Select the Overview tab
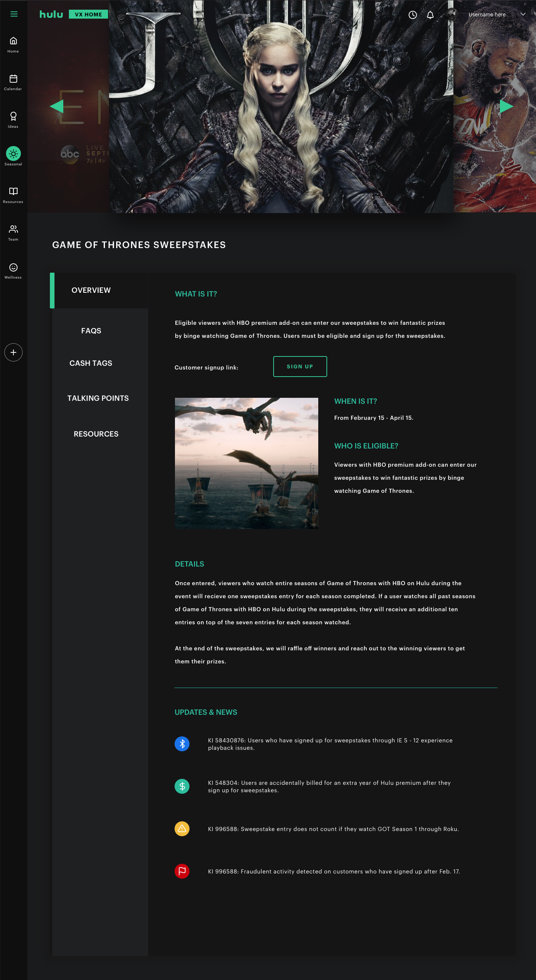Viewport: 536px width, 980px height. 99,290
